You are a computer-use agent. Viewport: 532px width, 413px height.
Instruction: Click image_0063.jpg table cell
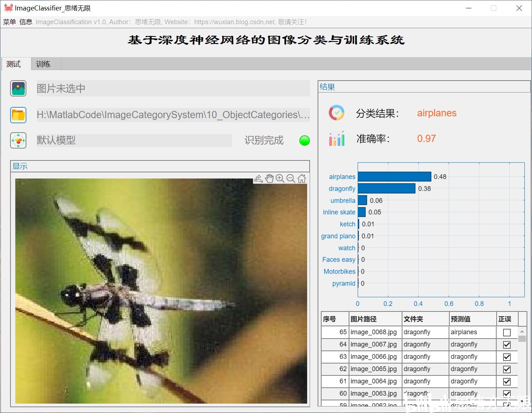coord(376,393)
